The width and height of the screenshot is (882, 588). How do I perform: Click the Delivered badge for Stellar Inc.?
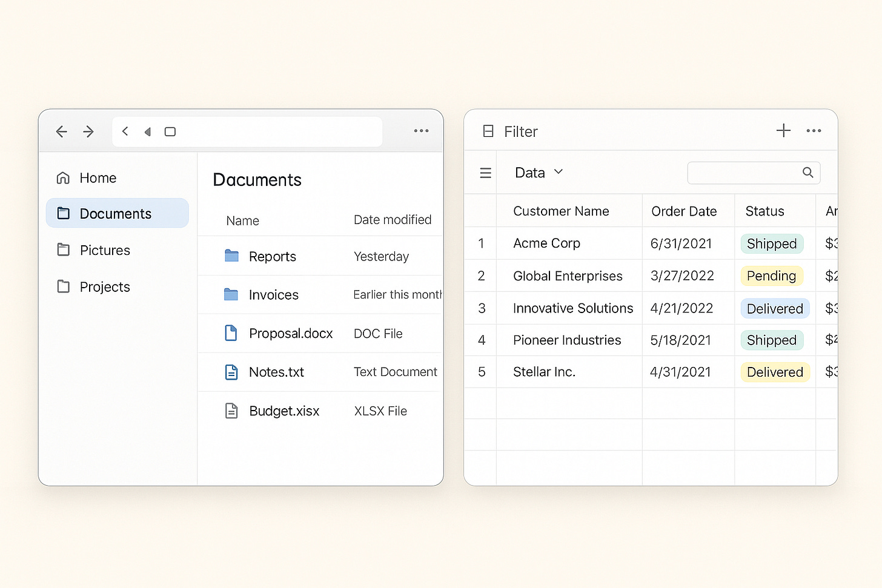click(775, 372)
